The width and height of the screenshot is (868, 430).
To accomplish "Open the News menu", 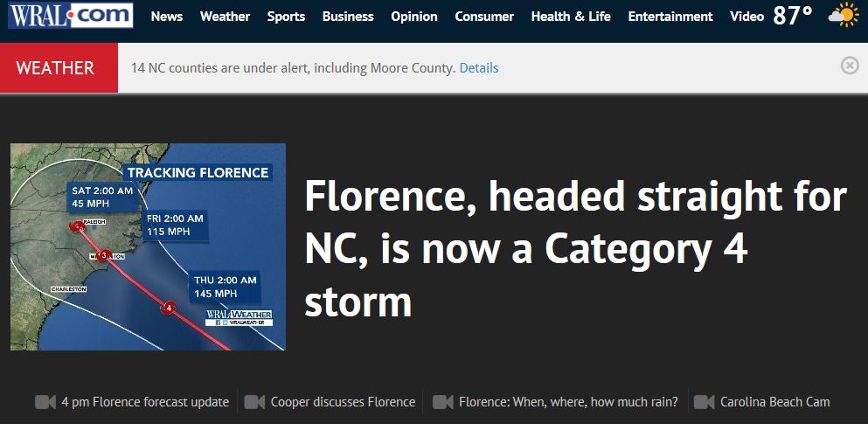I will (x=167, y=17).
